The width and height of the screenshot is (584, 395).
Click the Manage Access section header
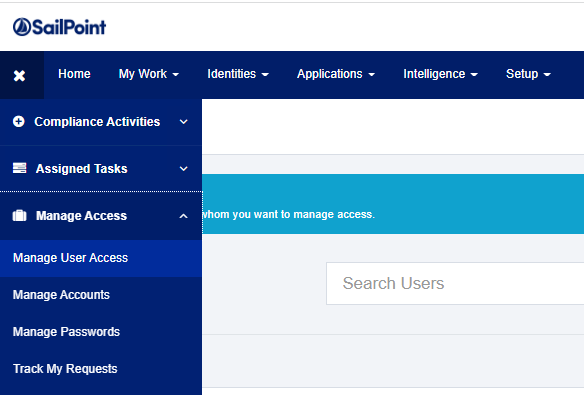click(101, 216)
